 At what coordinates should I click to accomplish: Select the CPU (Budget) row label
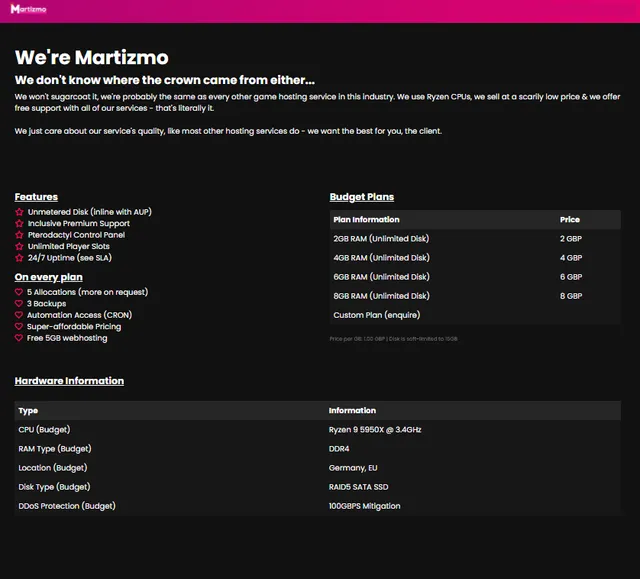(44, 430)
